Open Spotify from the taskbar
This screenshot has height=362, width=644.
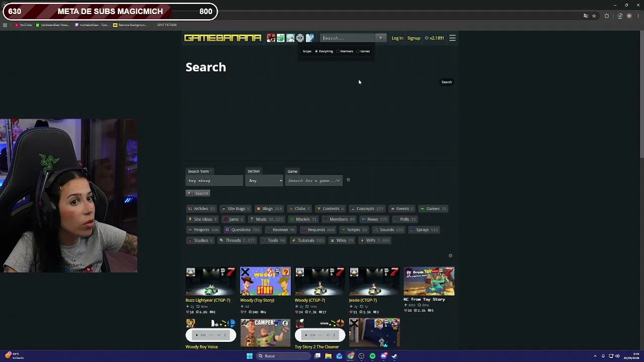coord(372,356)
